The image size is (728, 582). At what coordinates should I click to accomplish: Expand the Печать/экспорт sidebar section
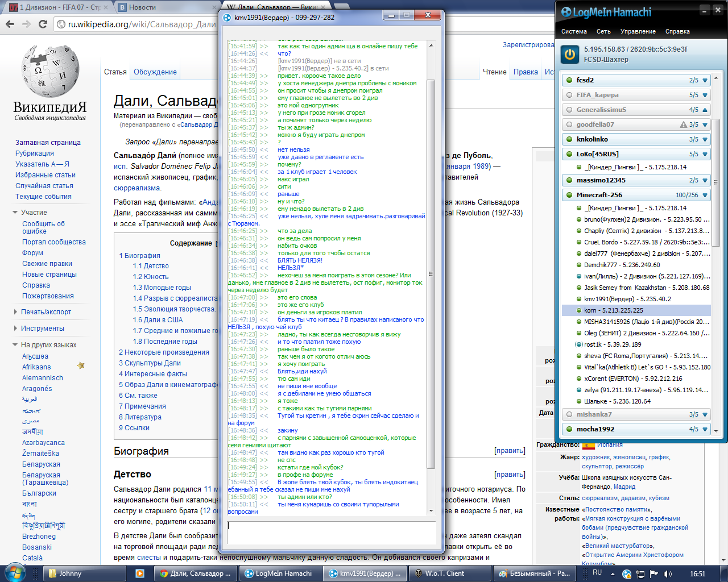point(42,312)
